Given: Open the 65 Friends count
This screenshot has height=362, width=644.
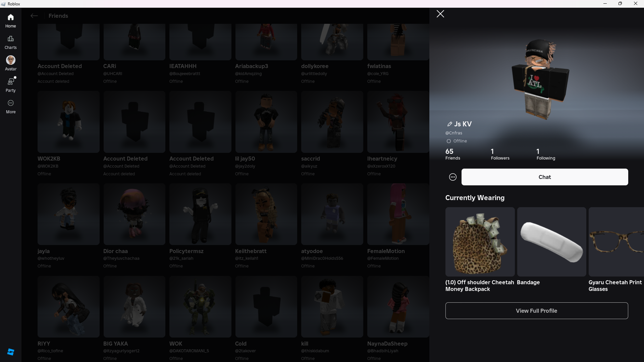Looking at the screenshot, I should (452, 154).
